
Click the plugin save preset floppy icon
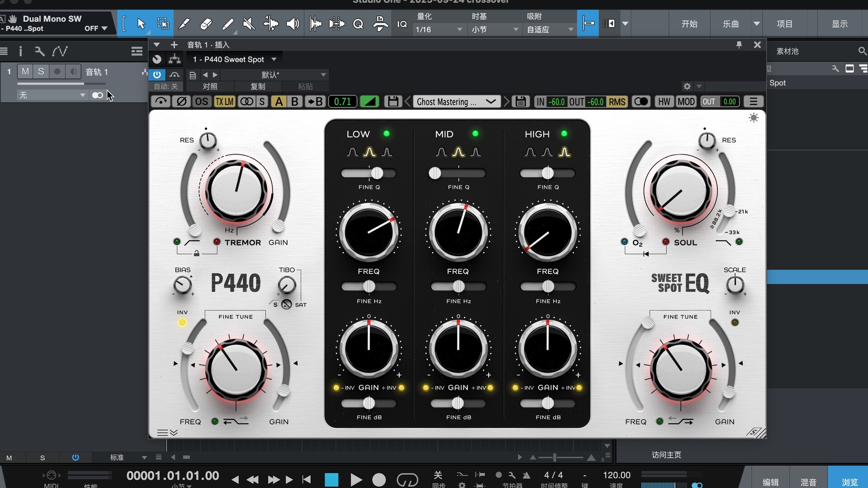pos(393,102)
